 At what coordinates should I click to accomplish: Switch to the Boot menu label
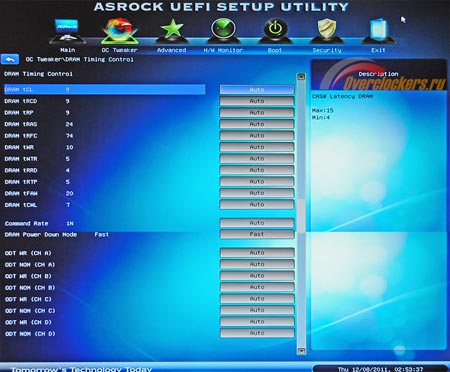[x=275, y=50]
